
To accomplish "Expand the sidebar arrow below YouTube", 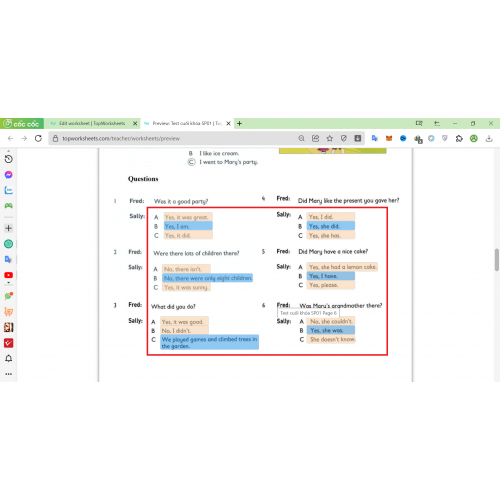I will [9, 283].
